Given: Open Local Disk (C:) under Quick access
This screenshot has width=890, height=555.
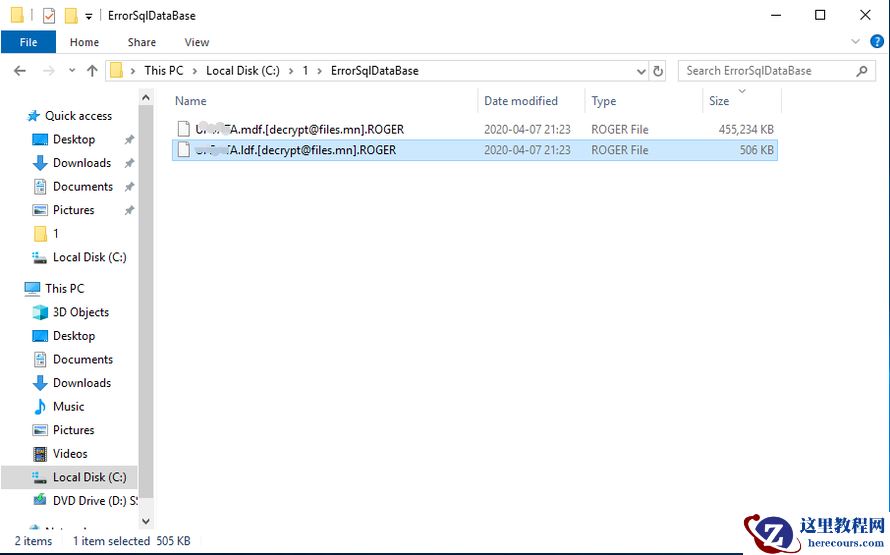Looking at the screenshot, I should click(x=89, y=257).
